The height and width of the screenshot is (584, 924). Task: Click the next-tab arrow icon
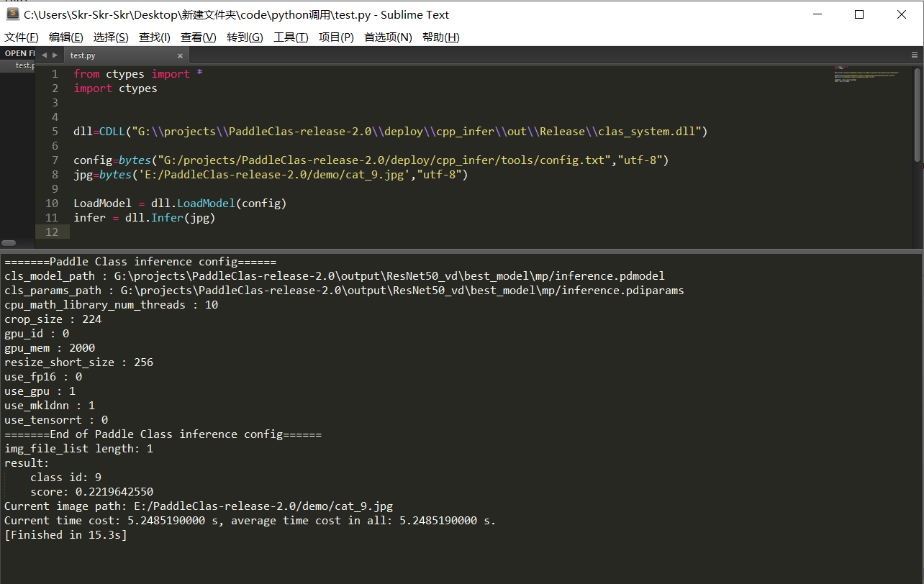tap(53, 54)
